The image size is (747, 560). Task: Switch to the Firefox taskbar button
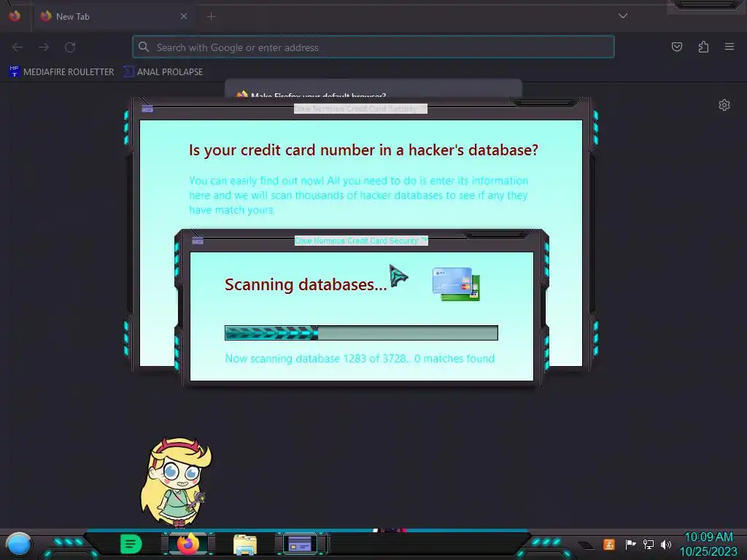coord(188,544)
